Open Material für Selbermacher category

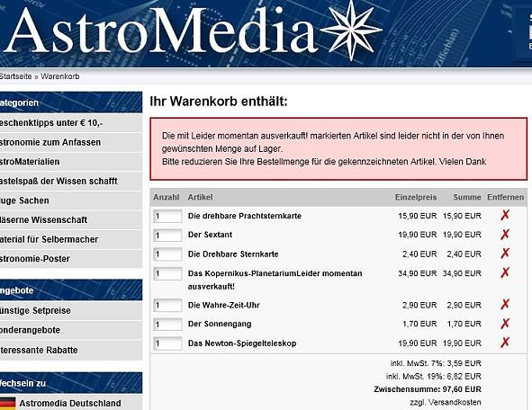click(71, 239)
